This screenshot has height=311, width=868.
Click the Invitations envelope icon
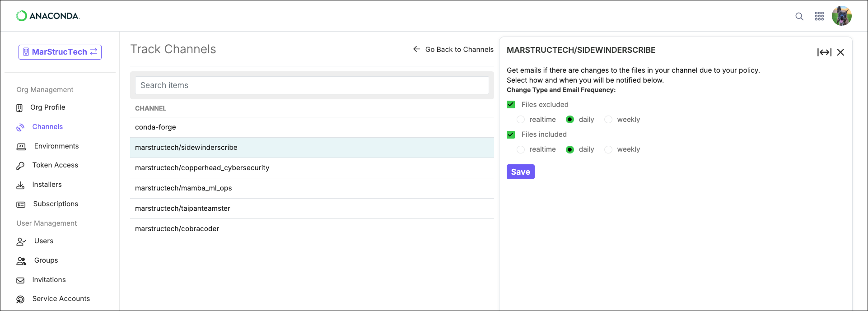(20, 280)
